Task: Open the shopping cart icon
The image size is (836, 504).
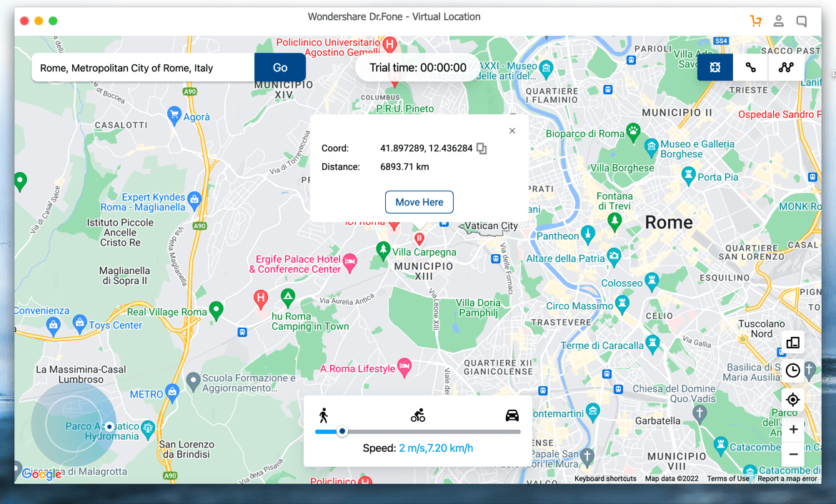Action: click(x=755, y=21)
